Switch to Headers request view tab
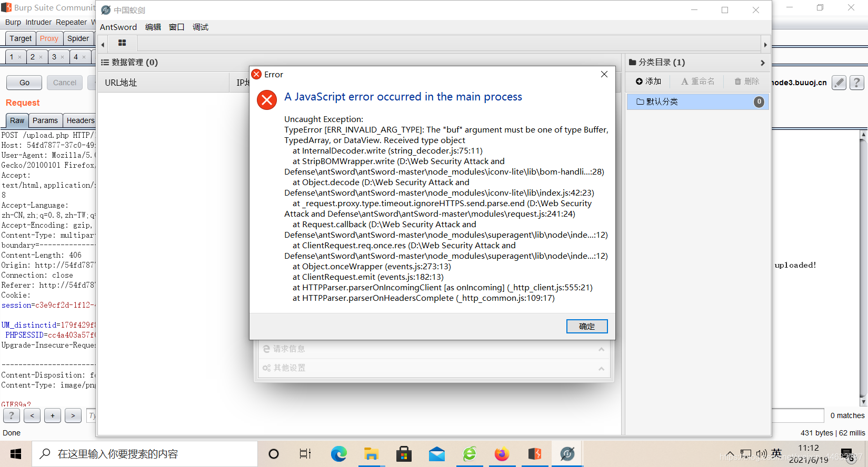Viewport: 868px width, 467px height. coord(80,120)
